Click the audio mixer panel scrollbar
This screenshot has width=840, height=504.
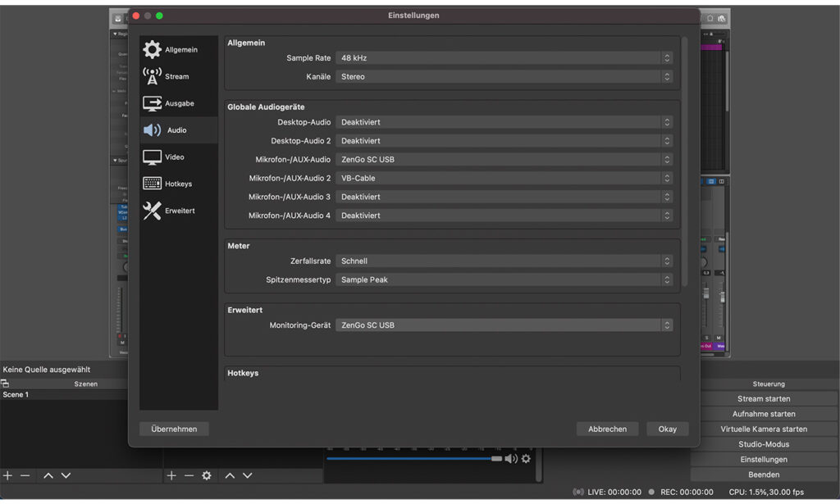539,465
